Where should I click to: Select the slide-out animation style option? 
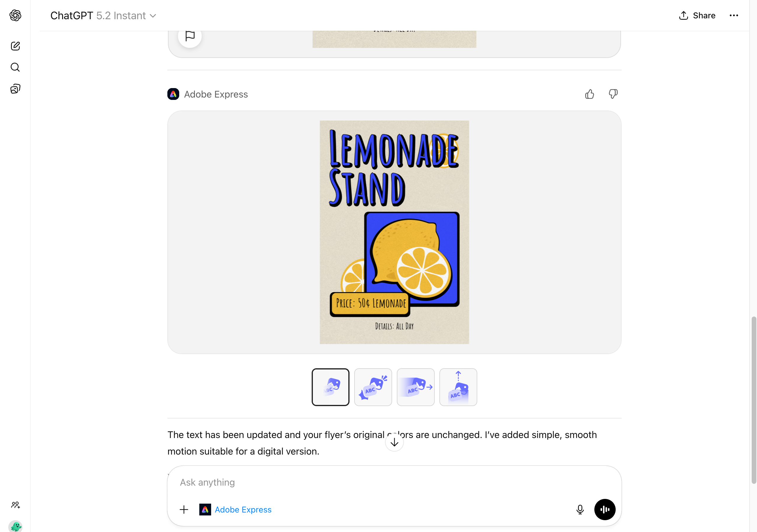click(415, 387)
